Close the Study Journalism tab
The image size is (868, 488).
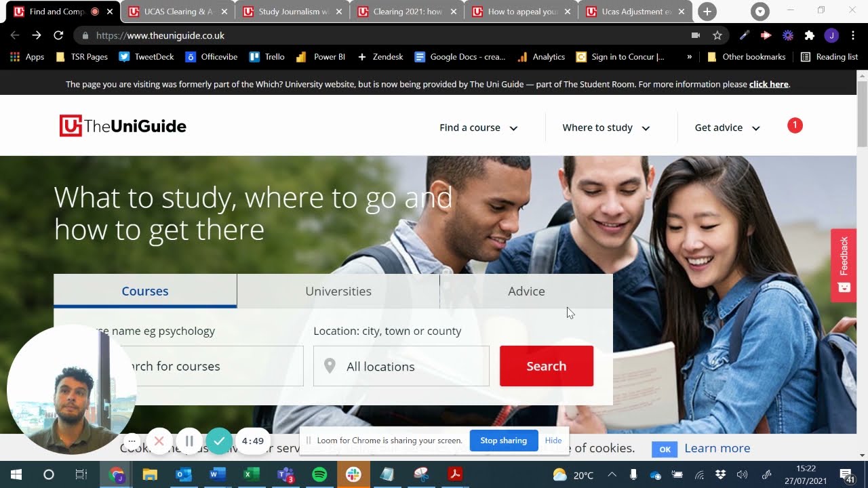pos(339,12)
